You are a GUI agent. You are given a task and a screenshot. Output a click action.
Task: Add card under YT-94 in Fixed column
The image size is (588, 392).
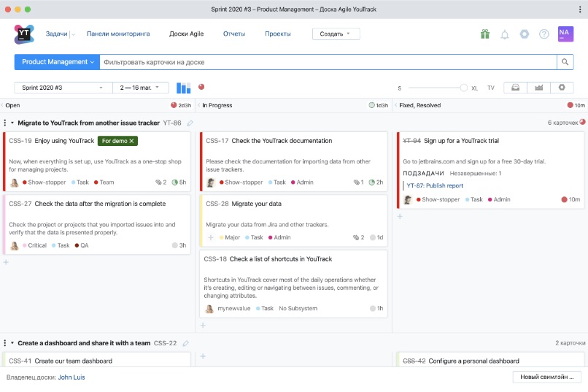point(400,217)
